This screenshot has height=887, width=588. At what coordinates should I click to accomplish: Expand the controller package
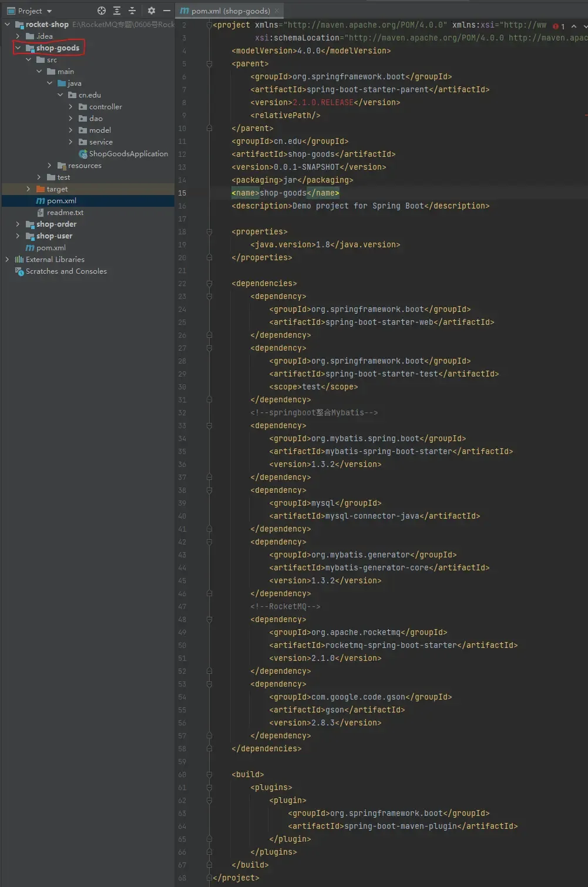(70, 107)
